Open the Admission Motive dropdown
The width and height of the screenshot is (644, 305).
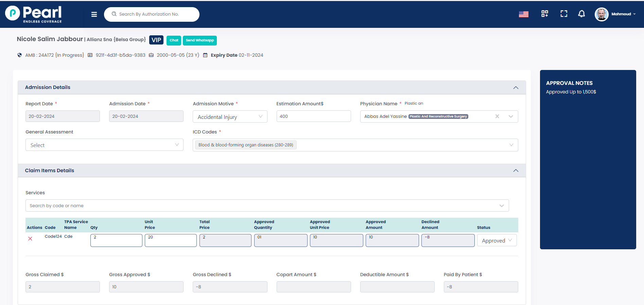230,117
